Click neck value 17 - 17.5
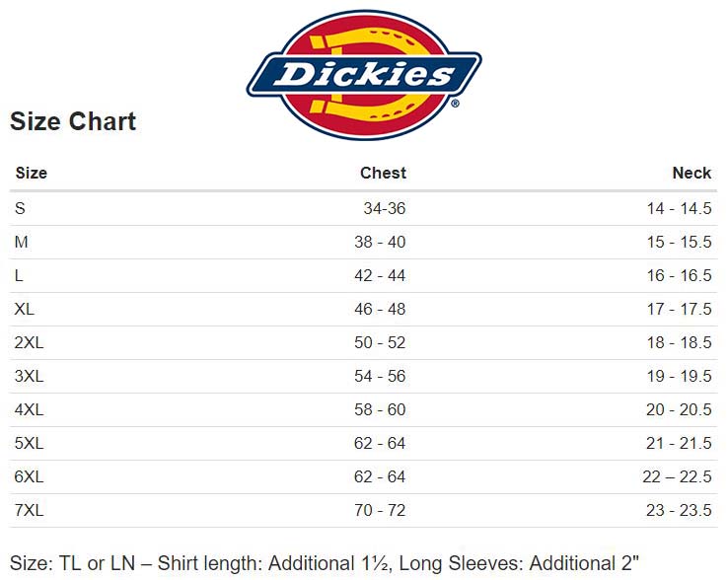Image resolution: width=728 pixels, height=580 pixels. pyautogui.click(x=679, y=309)
